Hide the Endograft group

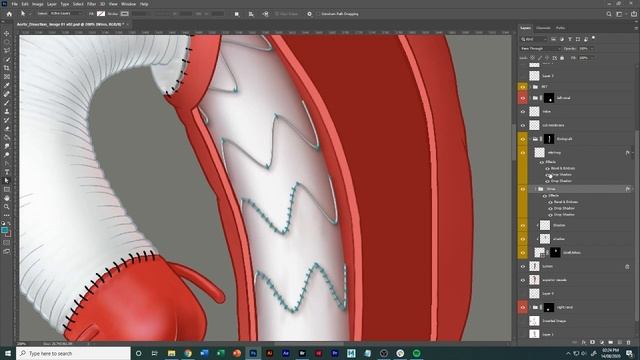pyautogui.click(x=523, y=139)
